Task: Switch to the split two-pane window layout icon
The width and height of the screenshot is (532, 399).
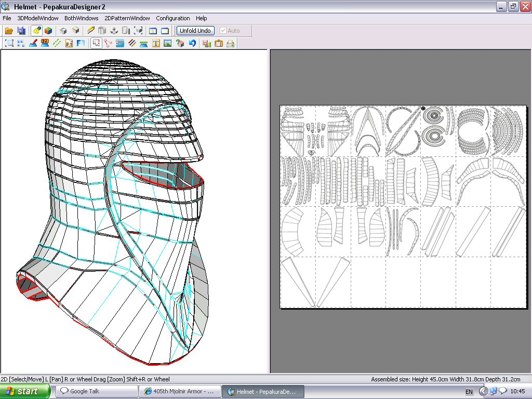Action: pyautogui.click(x=153, y=31)
